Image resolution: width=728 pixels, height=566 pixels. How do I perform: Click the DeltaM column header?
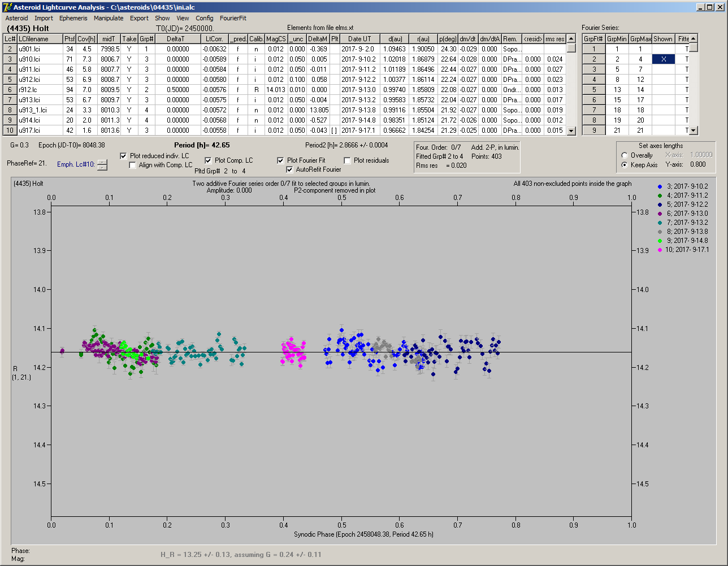click(x=318, y=39)
